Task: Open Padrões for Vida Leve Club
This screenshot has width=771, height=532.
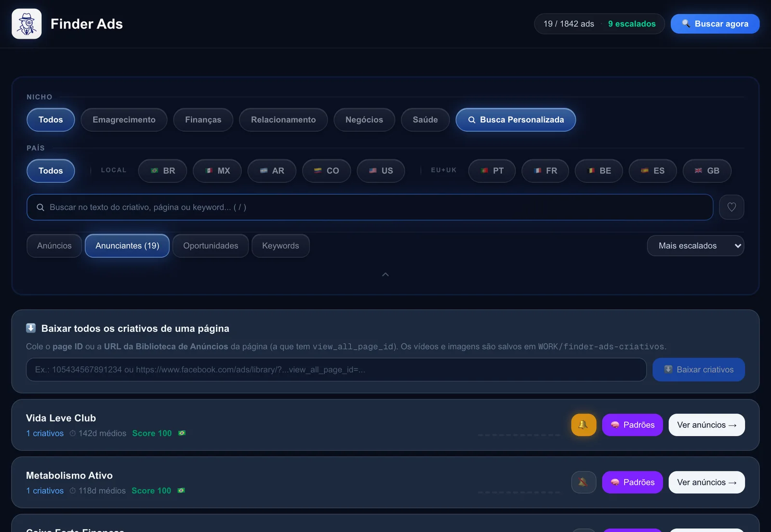Action: pos(632,425)
